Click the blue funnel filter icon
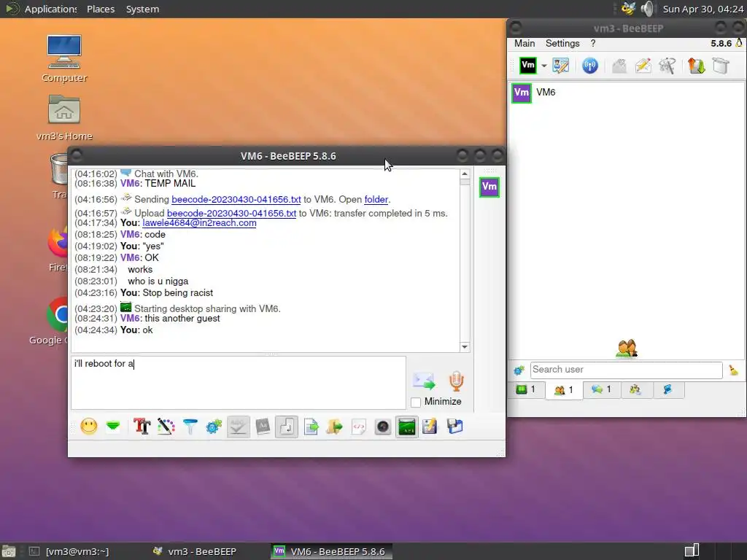The width and height of the screenshot is (747, 560). (190, 426)
